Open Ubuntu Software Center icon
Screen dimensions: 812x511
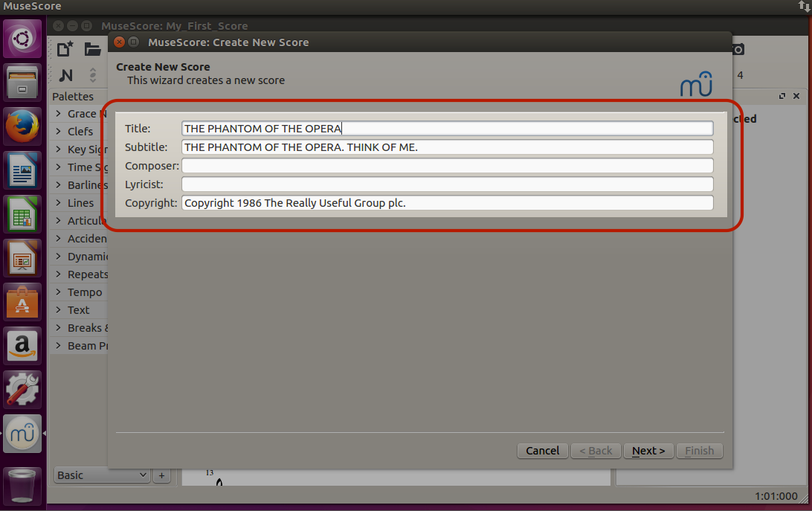click(x=22, y=302)
